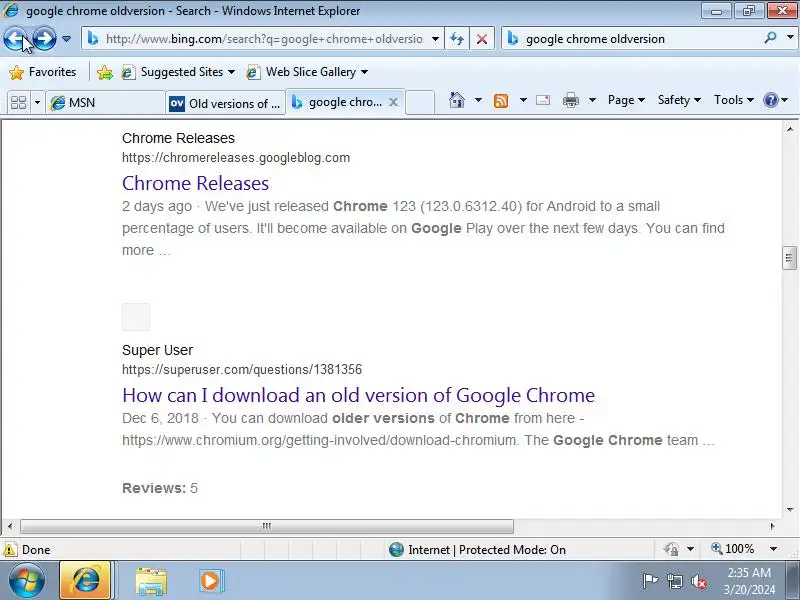This screenshot has height=600, width=800.
Task: Stop loading with the red X icon
Action: tap(482, 39)
